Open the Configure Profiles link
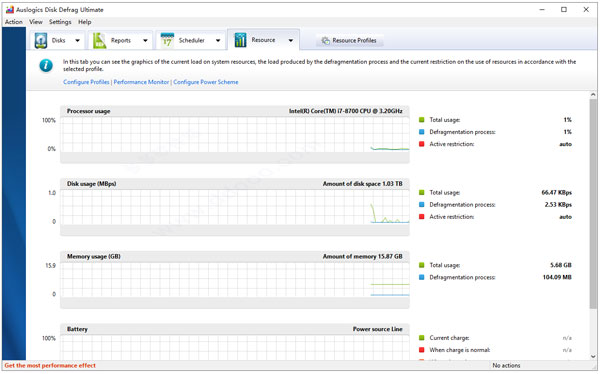 [x=86, y=82]
